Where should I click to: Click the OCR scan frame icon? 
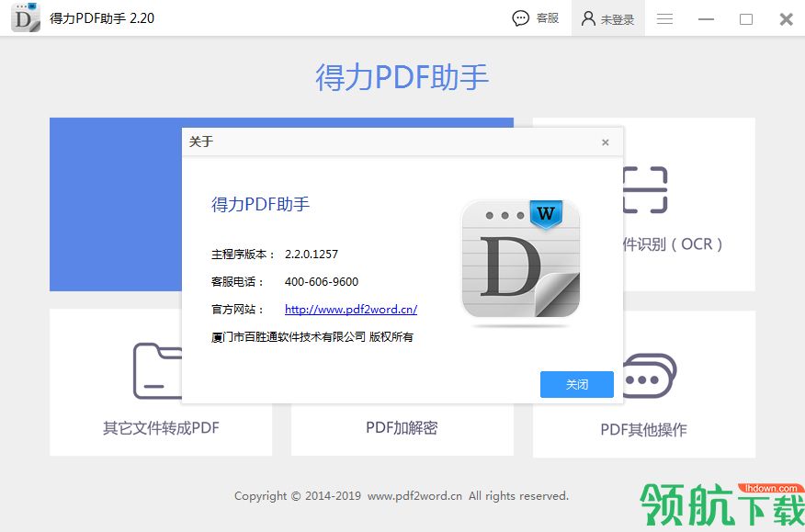click(645, 189)
